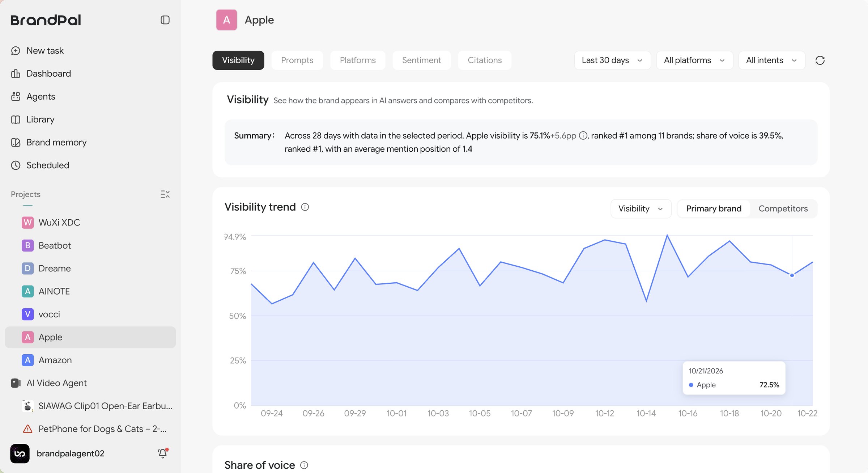The width and height of the screenshot is (868, 473).
Task: Open the Sentiment tab
Action: (421, 60)
